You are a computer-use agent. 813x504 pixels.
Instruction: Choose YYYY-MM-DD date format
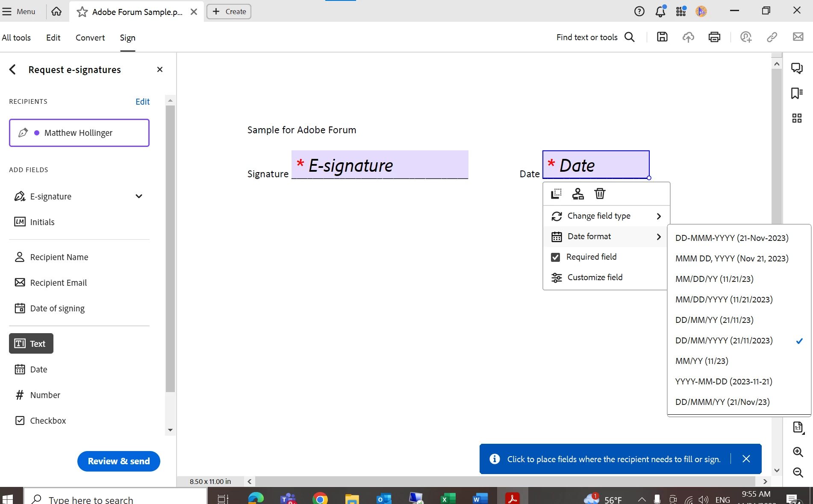point(739,382)
